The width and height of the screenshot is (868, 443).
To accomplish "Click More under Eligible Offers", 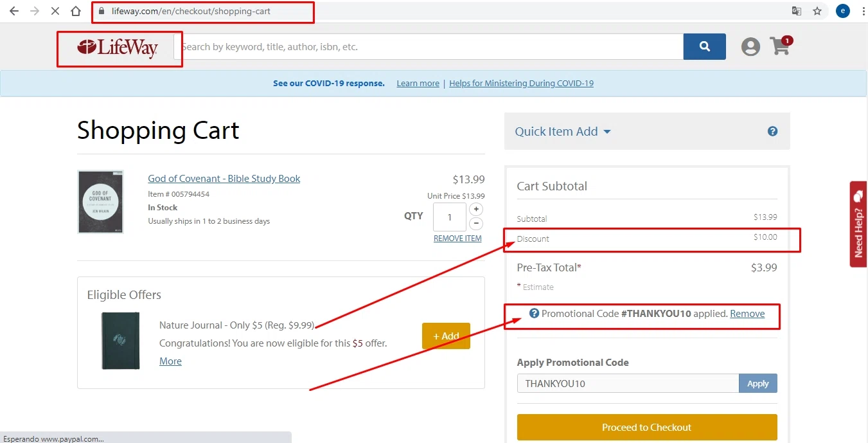I will (x=170, y=361).
